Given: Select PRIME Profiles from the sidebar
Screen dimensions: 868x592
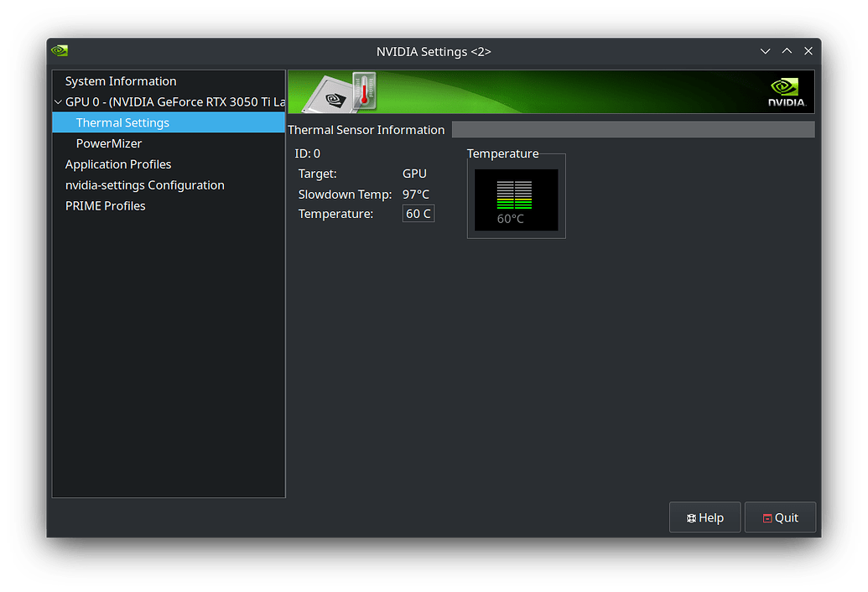Looking at the screenshot, I should pos(105,205).
